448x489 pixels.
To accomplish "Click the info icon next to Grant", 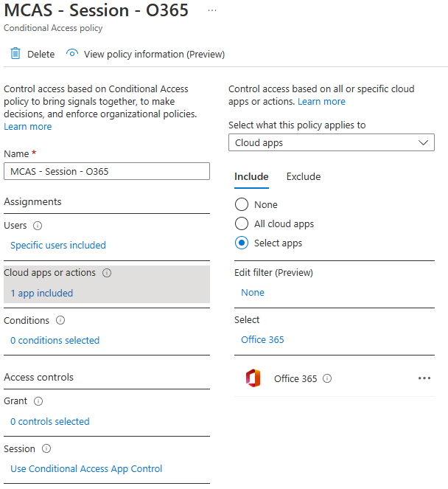I will pos(38,401).
